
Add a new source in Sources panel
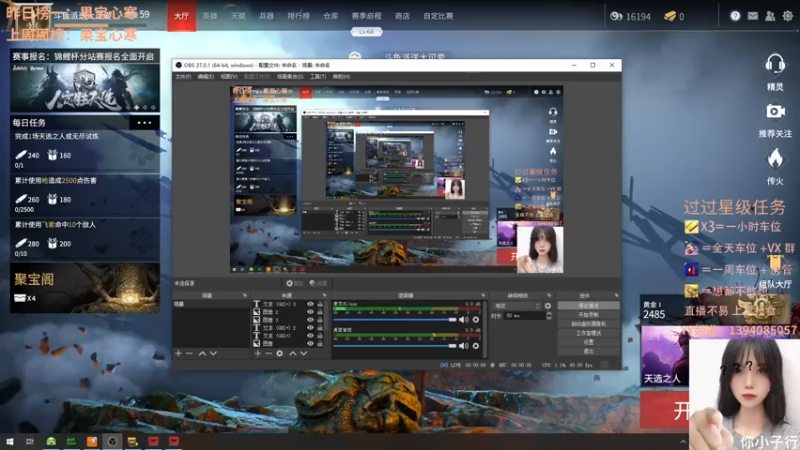[x=258, y=353]
